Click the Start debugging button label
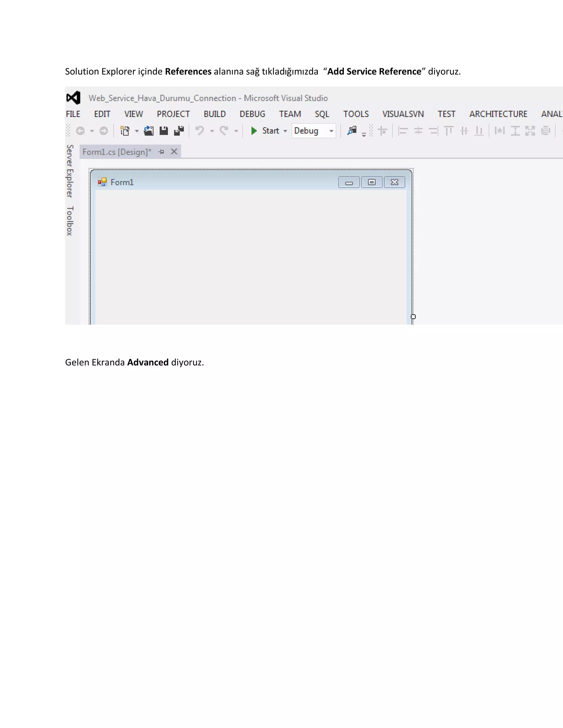Image resolution: width=563 pixels, height=728 pixels. (x=271, y=131)
